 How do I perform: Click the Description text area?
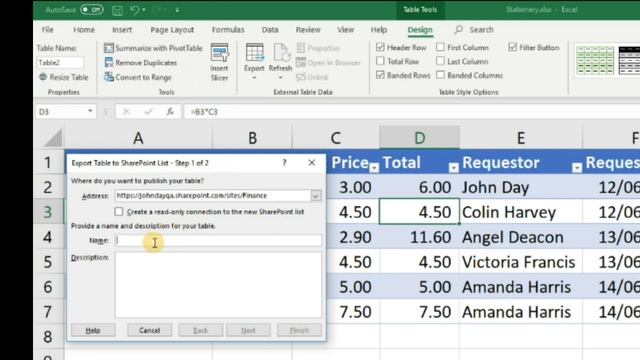point(218,284)
